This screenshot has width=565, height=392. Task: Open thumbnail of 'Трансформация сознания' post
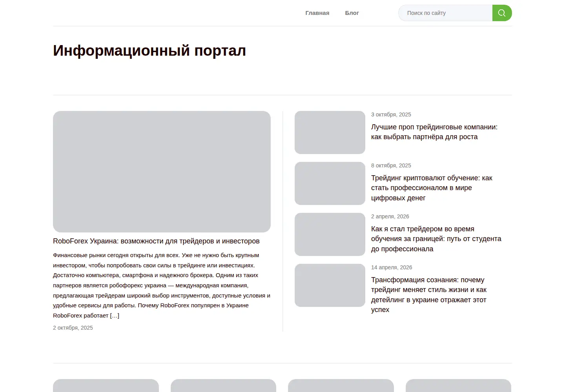click(330, 285)
